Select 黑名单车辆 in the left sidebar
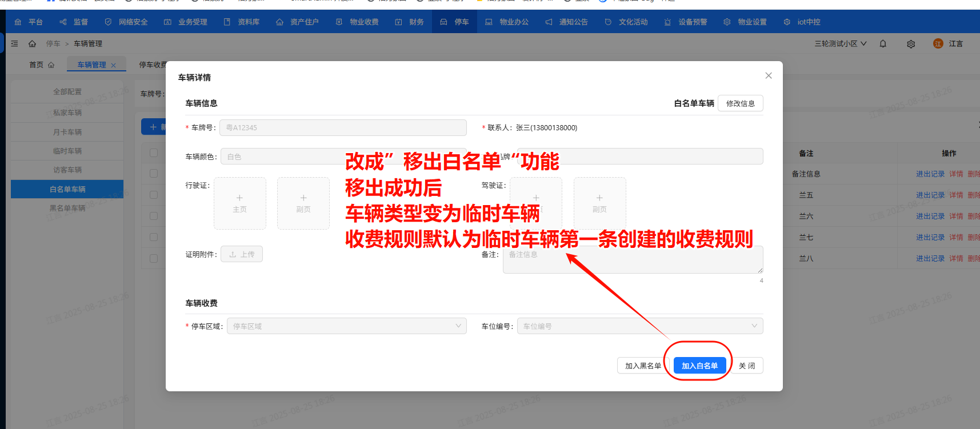This screenshot has height=429, width=980. [67, 209]
